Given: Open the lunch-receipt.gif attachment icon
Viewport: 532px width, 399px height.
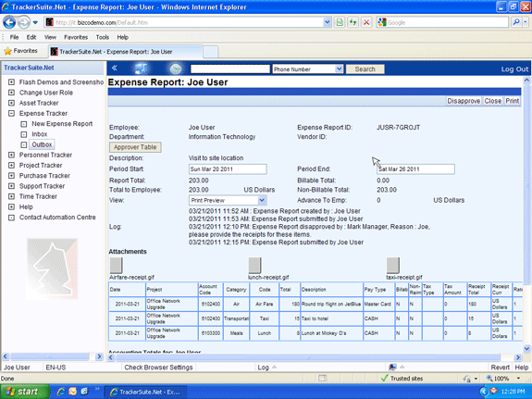Looking at the screenshot, I should [254, 265].
